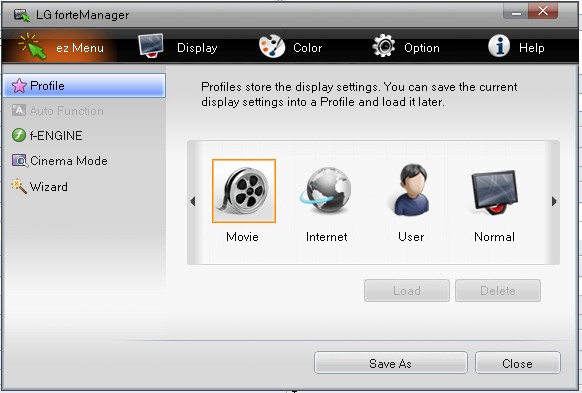
Task: Click the Load button
Action: [x=407, y=291]
